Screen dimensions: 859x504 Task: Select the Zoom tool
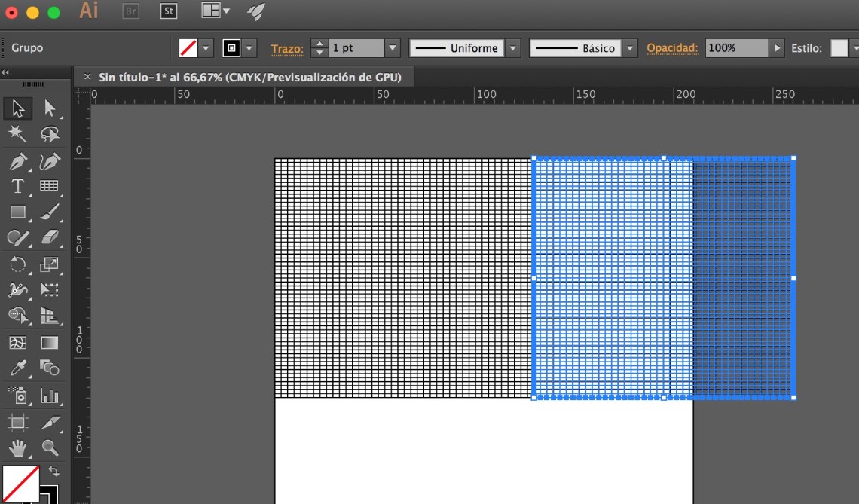point(50,447)
